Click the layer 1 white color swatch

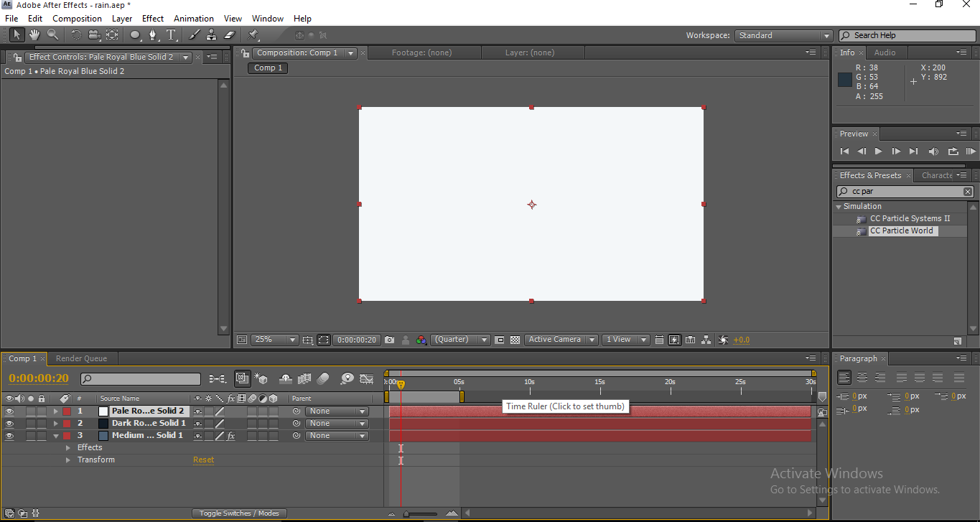tap(103, 411)
